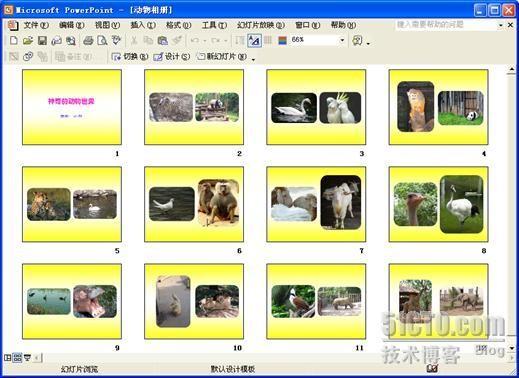Select slide 6 thumbnail with the baboons

point(194,204)
